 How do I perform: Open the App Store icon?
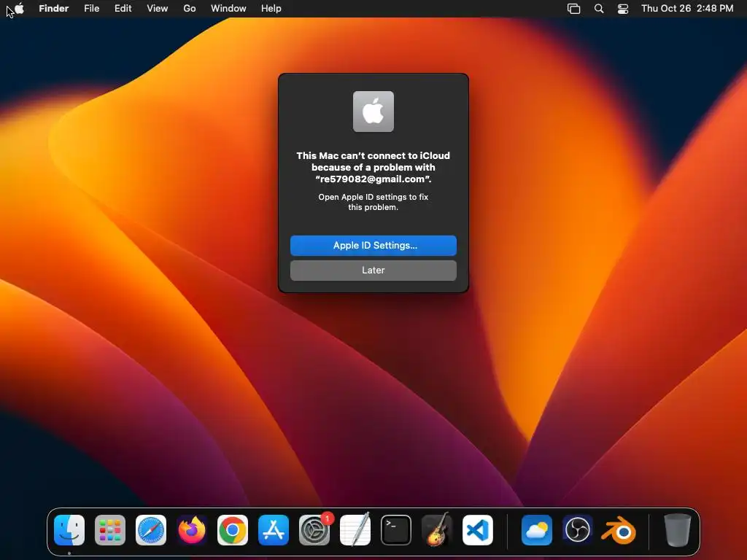coord(274,530)
